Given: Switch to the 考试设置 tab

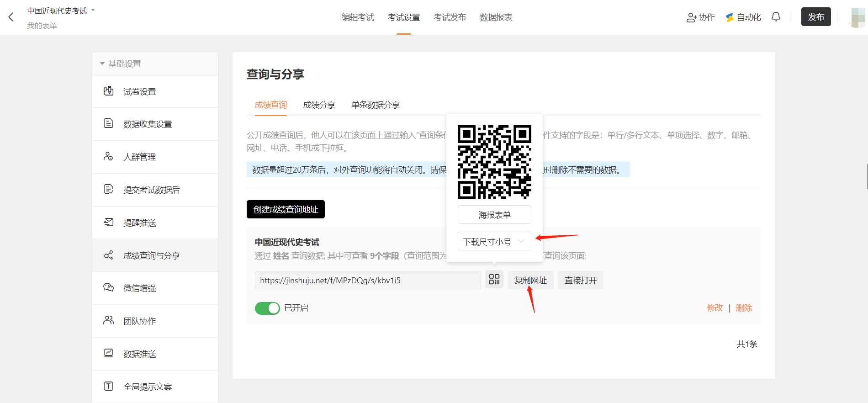Looking at the screenshot, I should (404, 17).
